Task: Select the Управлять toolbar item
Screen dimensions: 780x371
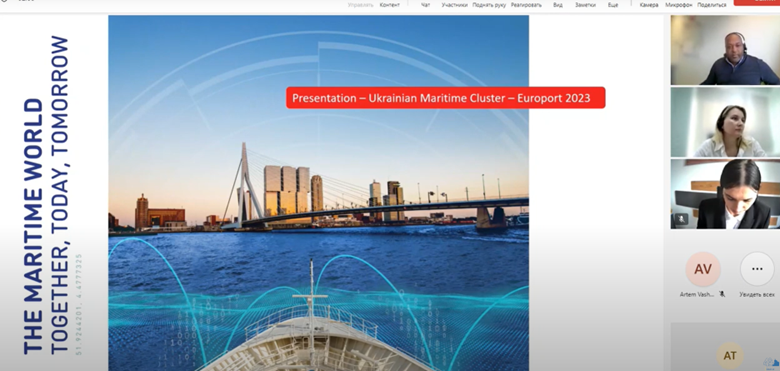Action: [361, 4]
